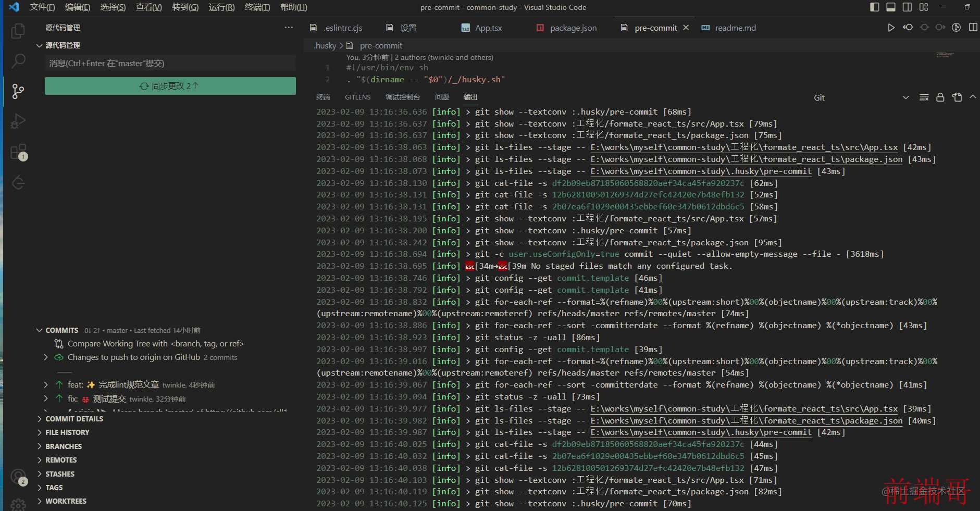Image resolution: width=980 pixels, height=511 pixels.
Task: Open source control more actions ellipsis
Action: point(289,28)
